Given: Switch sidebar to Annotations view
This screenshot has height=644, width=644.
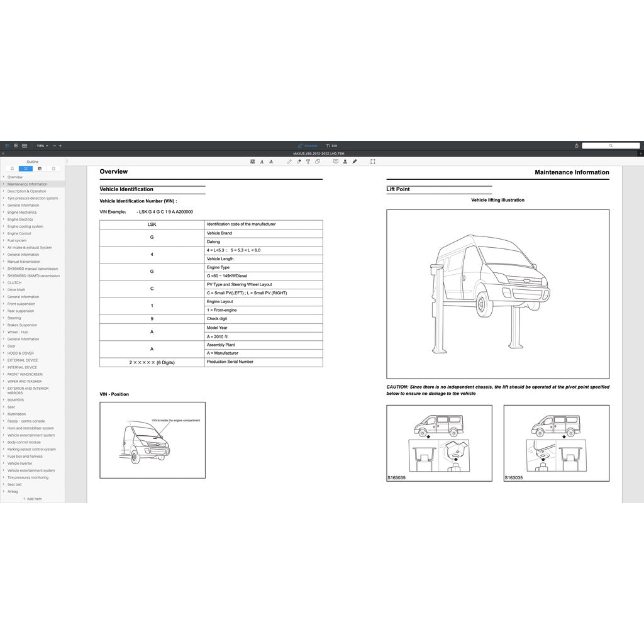Looking at the screenshot, I should [x=40, y=169].
